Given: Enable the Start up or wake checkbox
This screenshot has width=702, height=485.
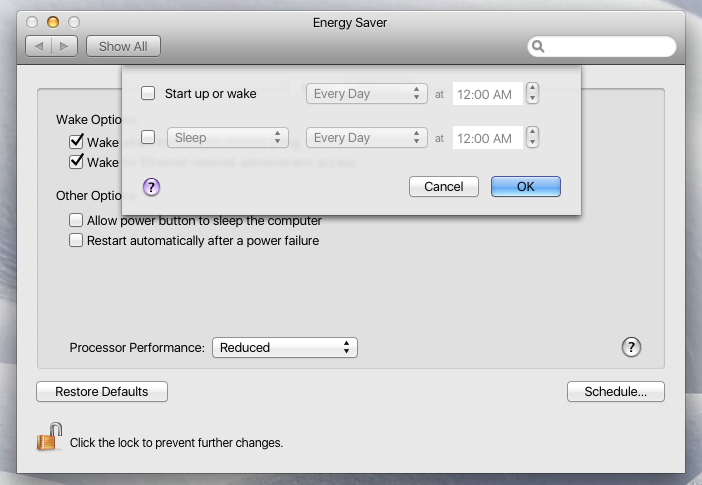Looking at the screenshot, I should click(x=148, y=94).
